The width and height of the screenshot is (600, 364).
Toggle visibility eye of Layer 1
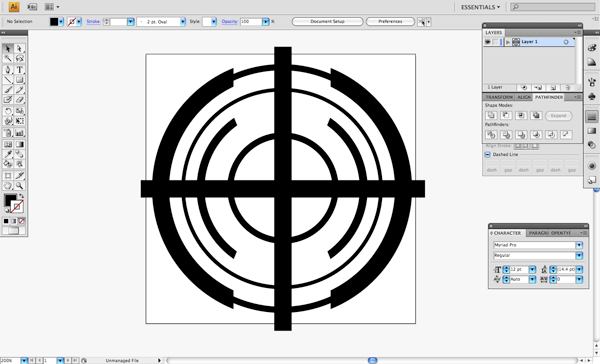point(488,42)
